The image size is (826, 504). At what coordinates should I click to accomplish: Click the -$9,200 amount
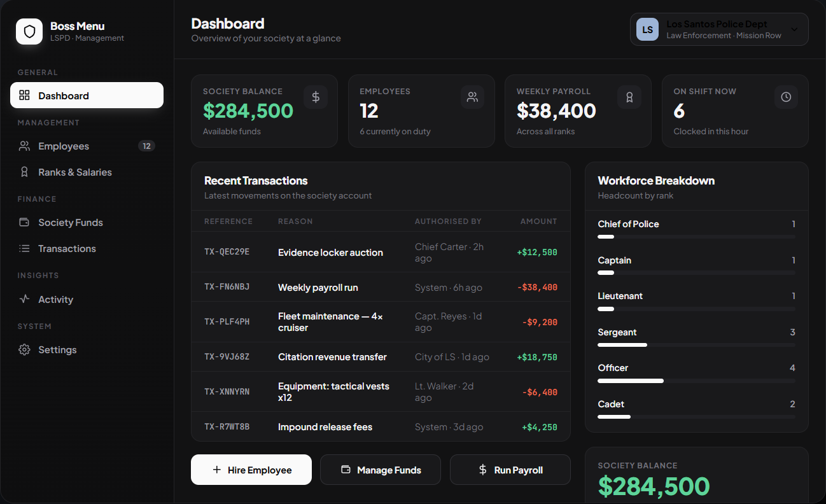540,322
